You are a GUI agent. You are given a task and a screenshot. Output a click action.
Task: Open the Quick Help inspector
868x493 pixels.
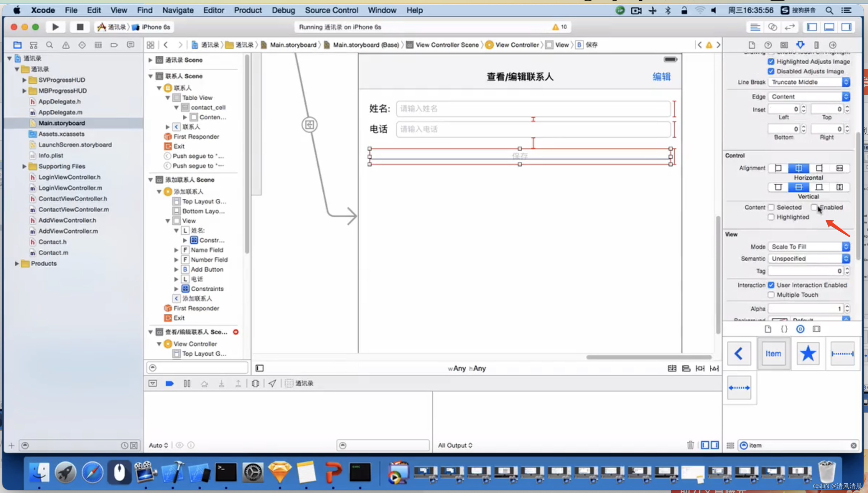pyautogui.click(x=768, y=45)
